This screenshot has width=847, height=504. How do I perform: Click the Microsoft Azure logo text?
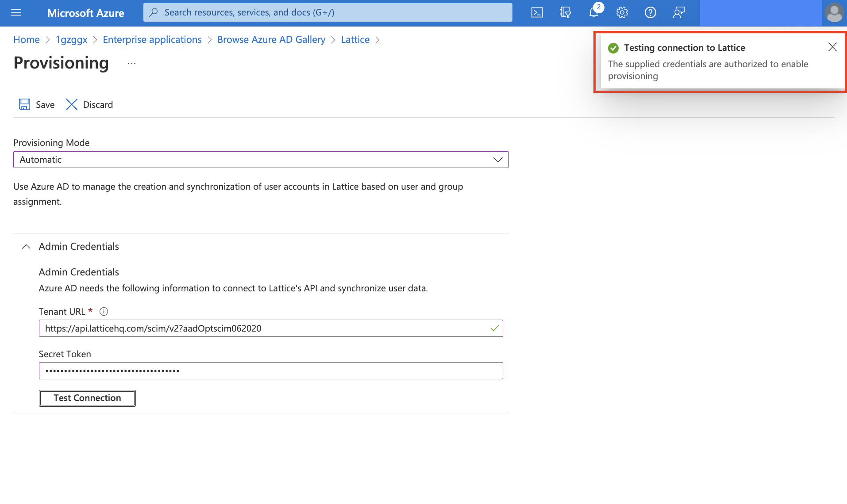(85, 13)
